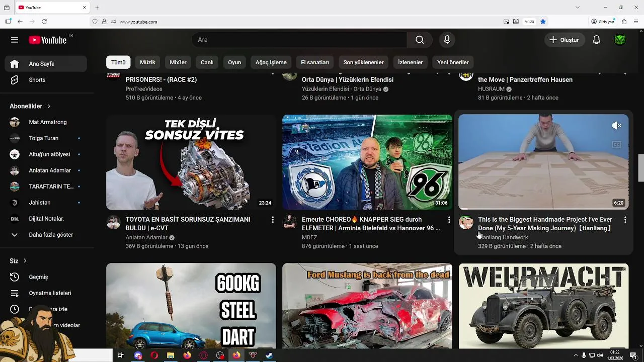
Task: Open options for Biggest Handmade Project video
Action: pyautogui.click(x=625, y=220)
